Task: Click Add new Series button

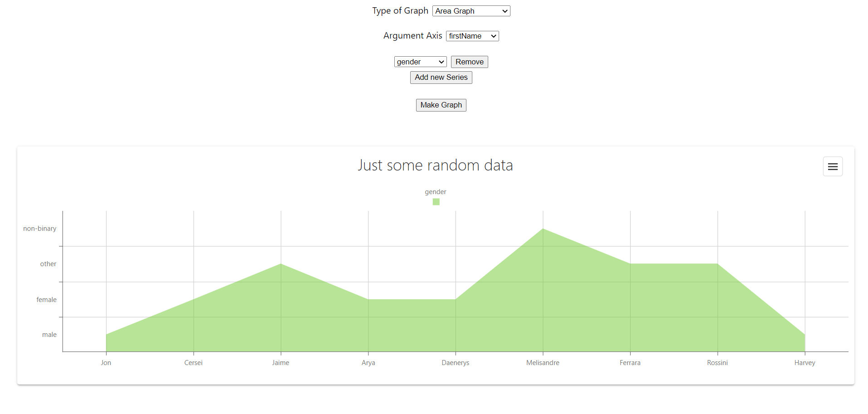Action: (x=441, y=78)
